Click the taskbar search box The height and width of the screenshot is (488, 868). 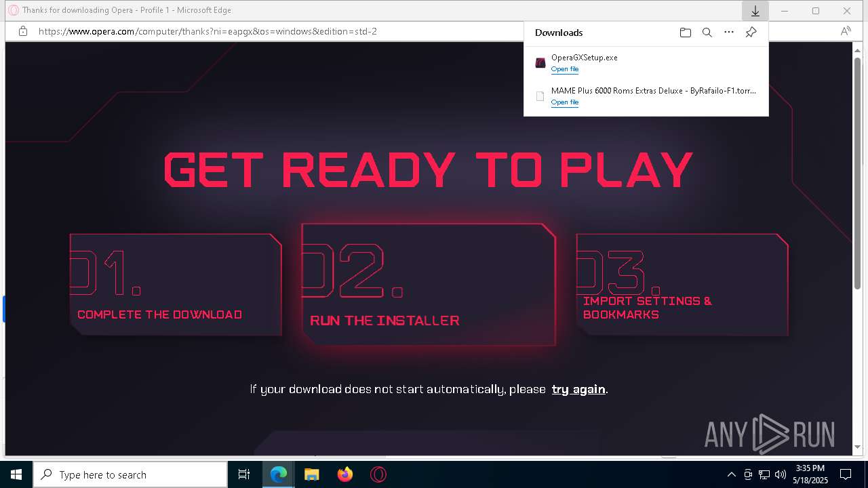tap(130, 474)
